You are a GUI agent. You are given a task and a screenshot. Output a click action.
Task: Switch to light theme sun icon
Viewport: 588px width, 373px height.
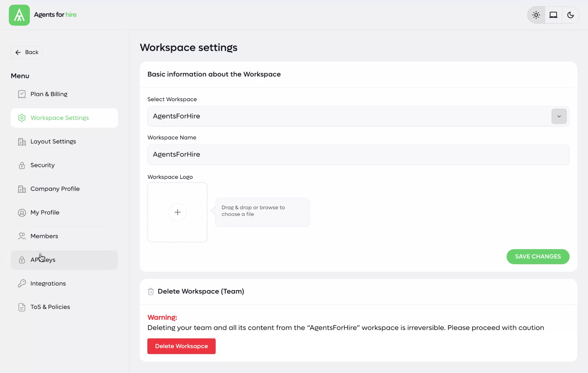point(536,15)
